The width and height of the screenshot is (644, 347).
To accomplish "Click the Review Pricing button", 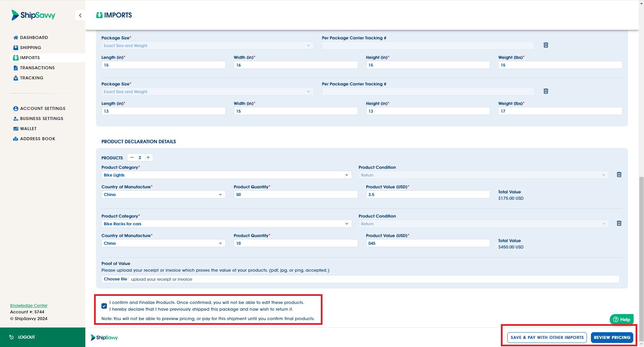I will [612, 338].
